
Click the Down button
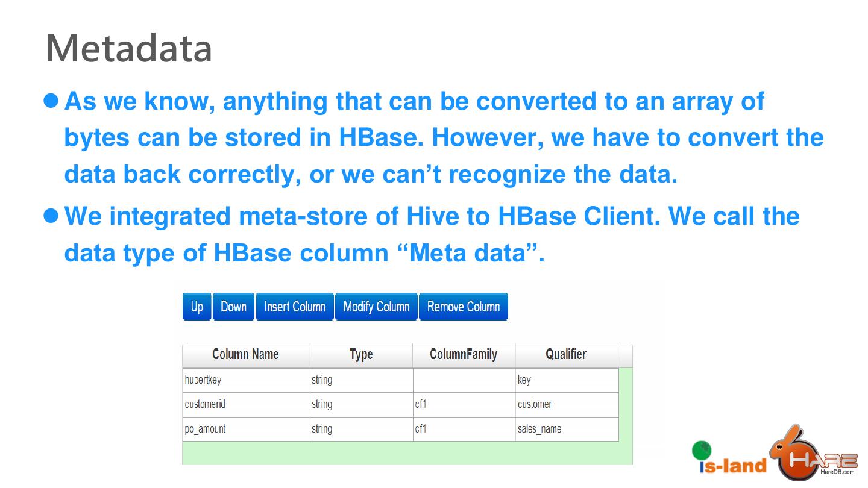(233, 307)
